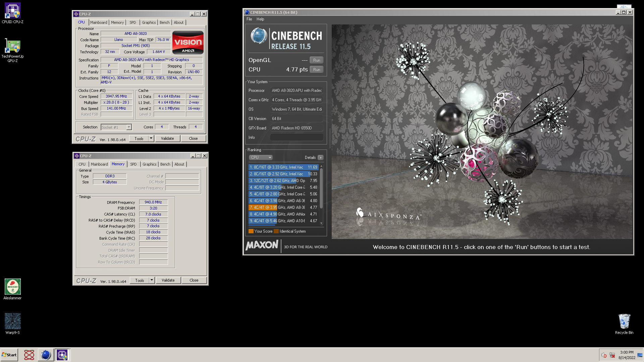
Task: Open the About tab in top CPU-Z
Action: tap(179, 22)
